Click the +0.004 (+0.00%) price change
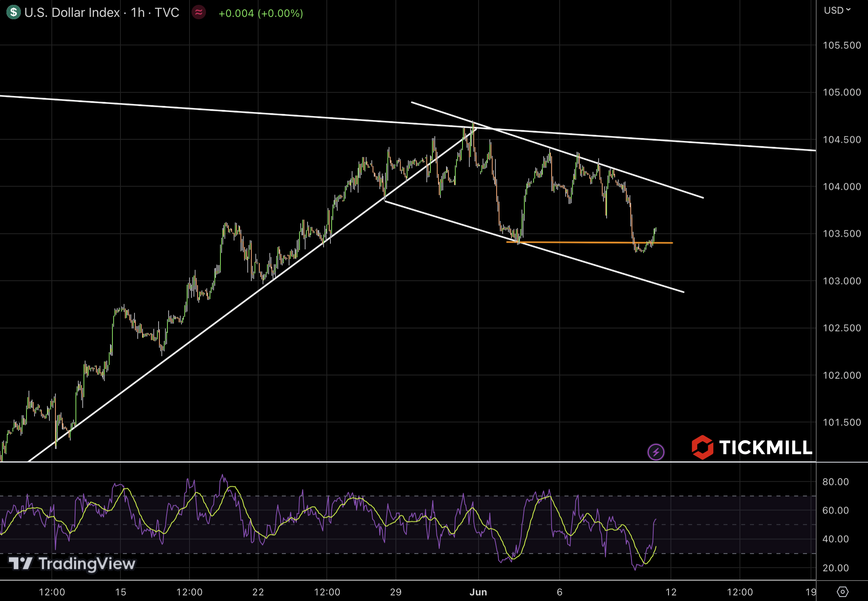Screen dimensions: 868x601 (x=261, y=13)
